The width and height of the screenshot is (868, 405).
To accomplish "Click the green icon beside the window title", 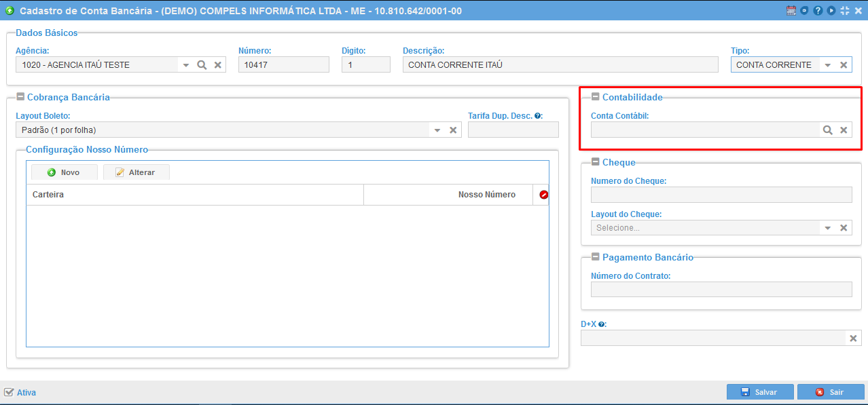I will (x=10, y=11).
